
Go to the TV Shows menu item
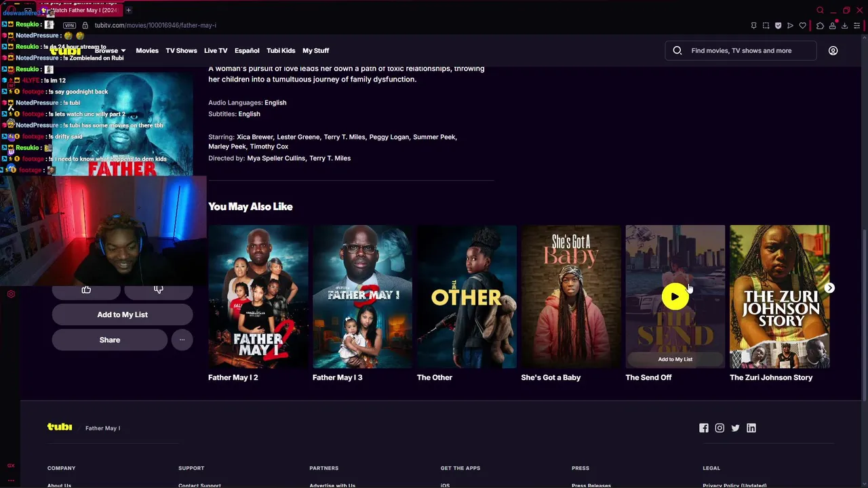pos(181,51)
